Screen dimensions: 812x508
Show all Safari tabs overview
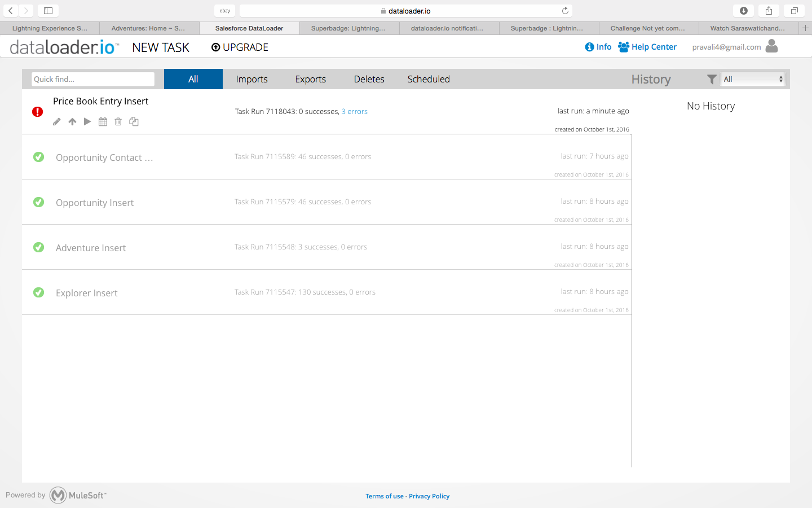pos(794,11)
